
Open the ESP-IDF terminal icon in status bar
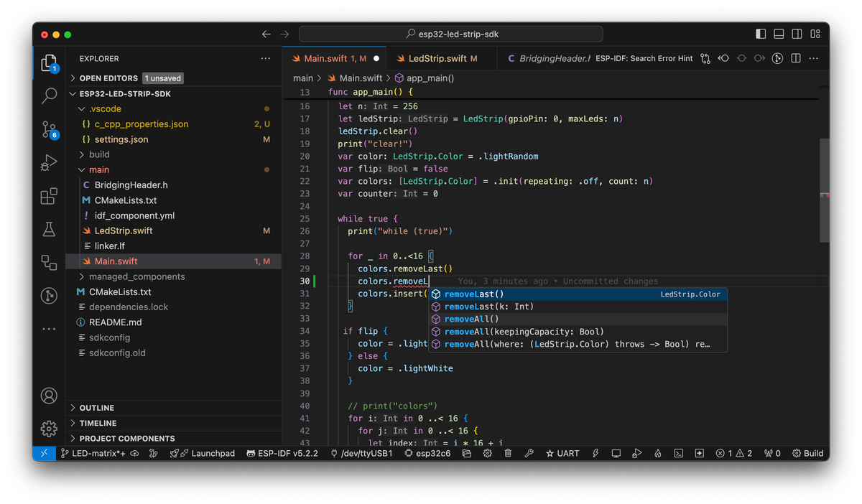[x=677, y=453]
